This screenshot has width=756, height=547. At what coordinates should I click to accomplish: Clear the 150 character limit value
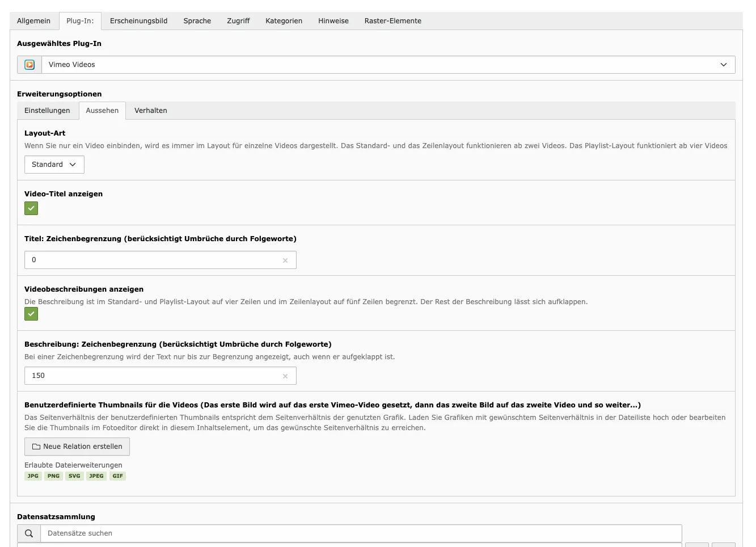click(x=285, y=376)
